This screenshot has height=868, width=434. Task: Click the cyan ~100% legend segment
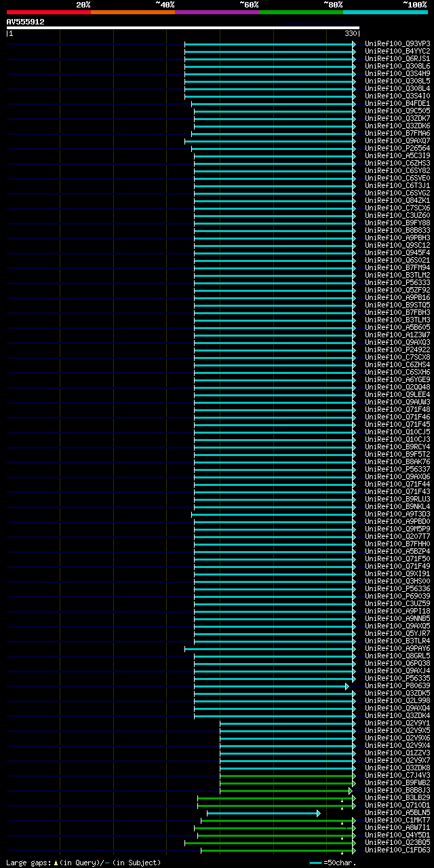385,12
